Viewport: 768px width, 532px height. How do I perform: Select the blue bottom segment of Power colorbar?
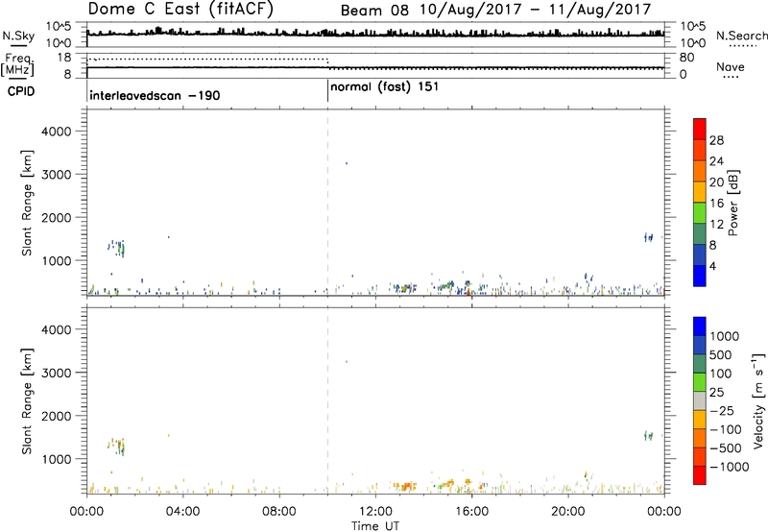700,276
